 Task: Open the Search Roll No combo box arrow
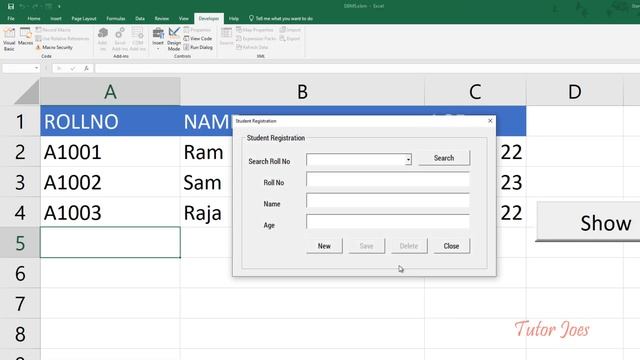(408, 160)
